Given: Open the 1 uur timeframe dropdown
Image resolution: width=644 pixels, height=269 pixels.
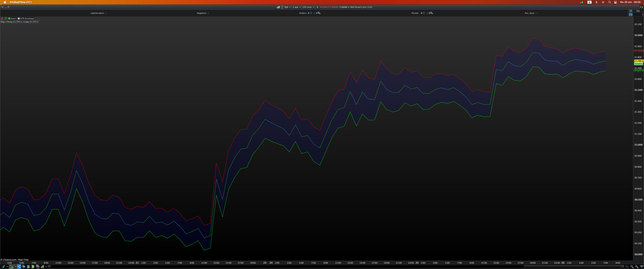Looking at the screenshot, I should click(x=297, y=7).
